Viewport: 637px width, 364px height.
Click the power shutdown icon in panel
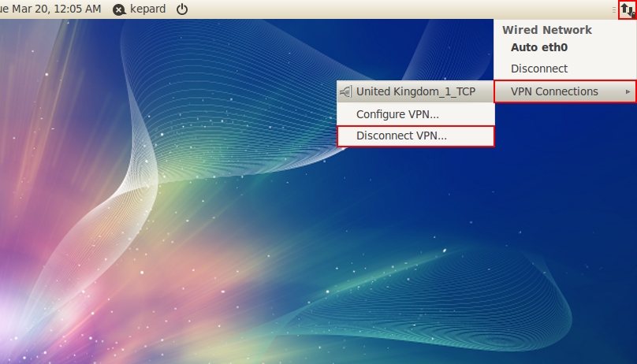pyautogui.click(x=182, y=9)
